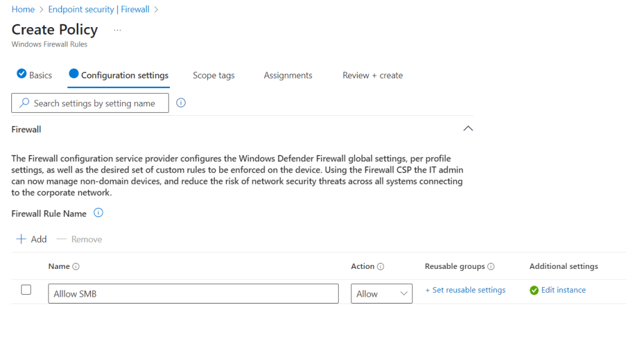
Task: Click the Set reusable settings link
Action: (x=465, y=290)
